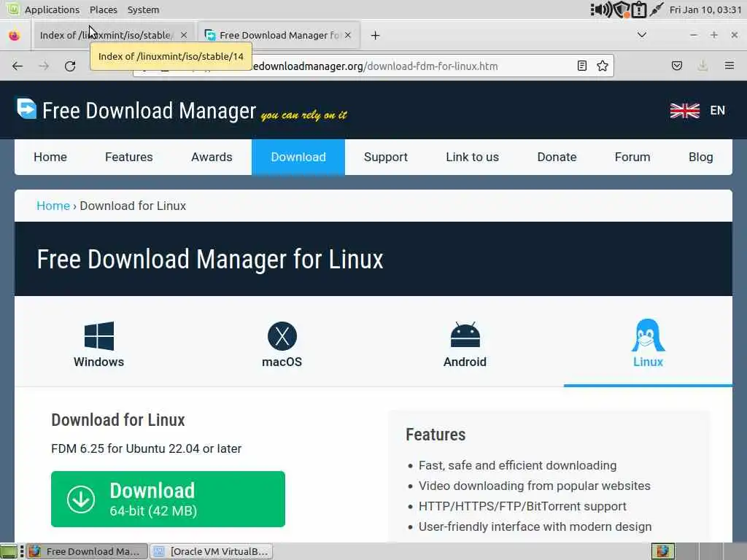Switch to Free Download Manager taskbar window
The width and height of the screenshot is (747, 560).
tap(86, 551)
